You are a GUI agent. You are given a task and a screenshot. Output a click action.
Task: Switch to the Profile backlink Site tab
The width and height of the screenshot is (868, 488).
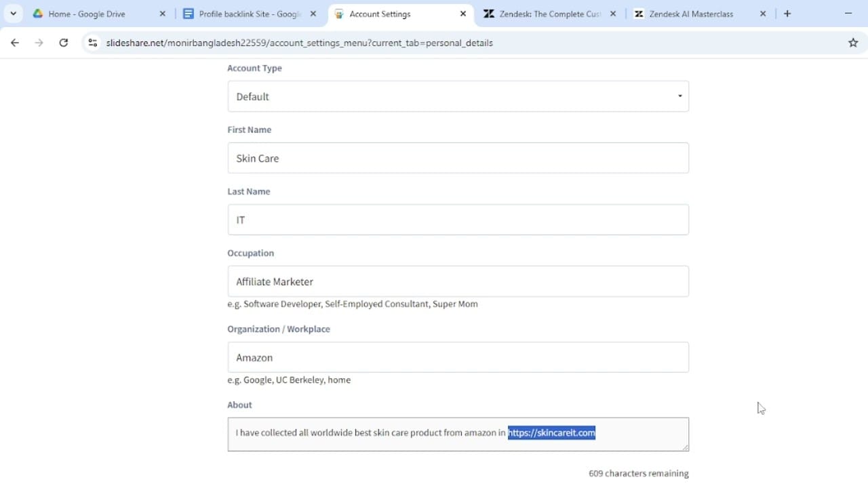coord(248,14)
